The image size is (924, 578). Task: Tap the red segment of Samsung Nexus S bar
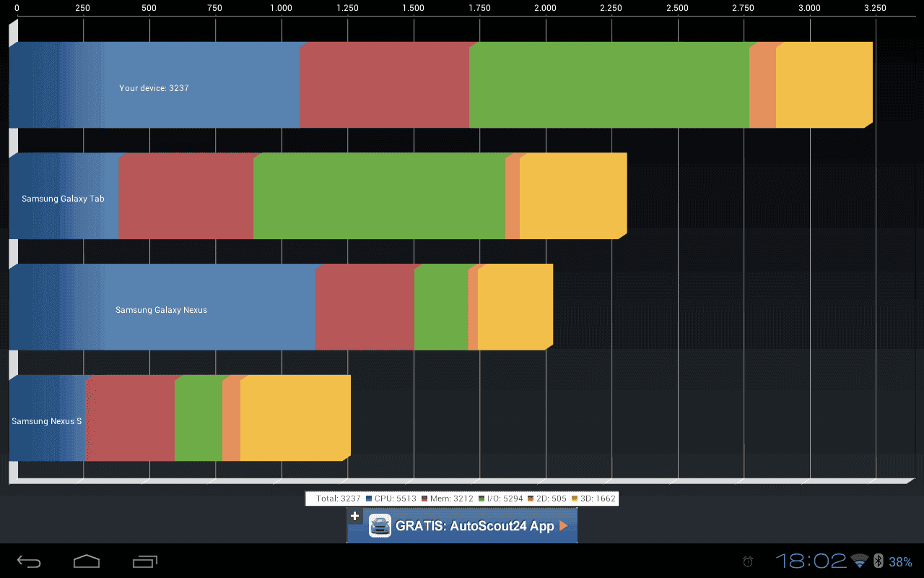coord(130,418)
